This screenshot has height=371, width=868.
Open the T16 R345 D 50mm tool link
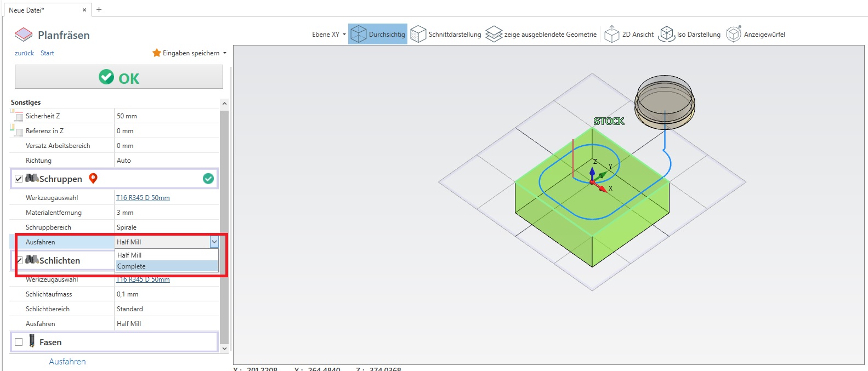(143, 198)
